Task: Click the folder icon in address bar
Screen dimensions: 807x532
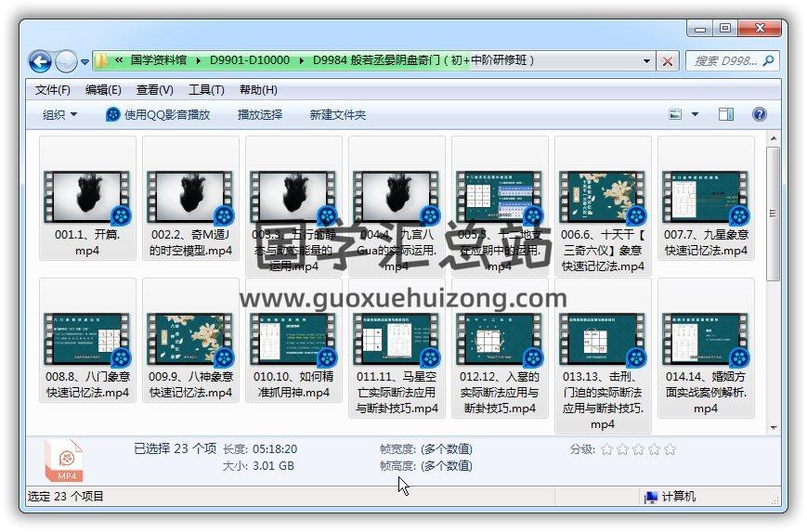Action: [101, 60]
